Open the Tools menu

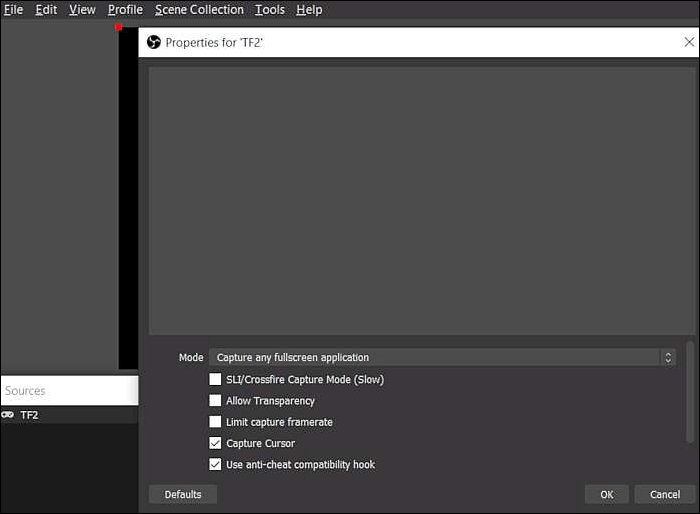[269, 10]
